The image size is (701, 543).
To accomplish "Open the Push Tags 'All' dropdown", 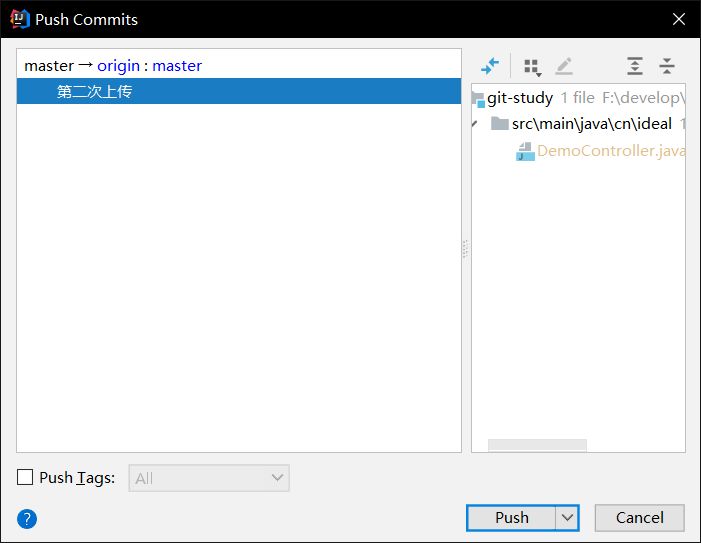I will pyautogui.click(x=209, y=478).
